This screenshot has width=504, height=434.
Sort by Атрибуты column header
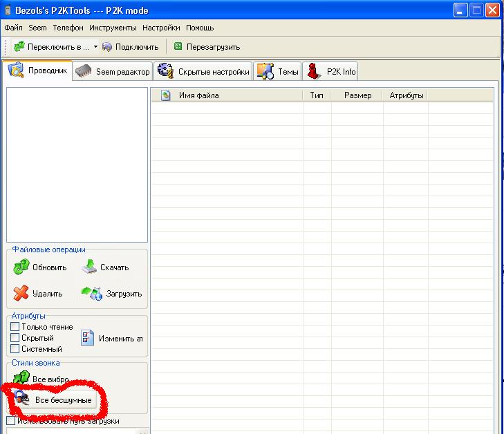(x=406, y=95)
